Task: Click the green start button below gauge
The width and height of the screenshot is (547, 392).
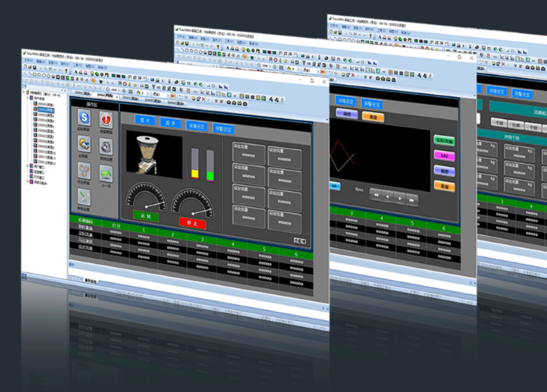Action: point(146,216)
